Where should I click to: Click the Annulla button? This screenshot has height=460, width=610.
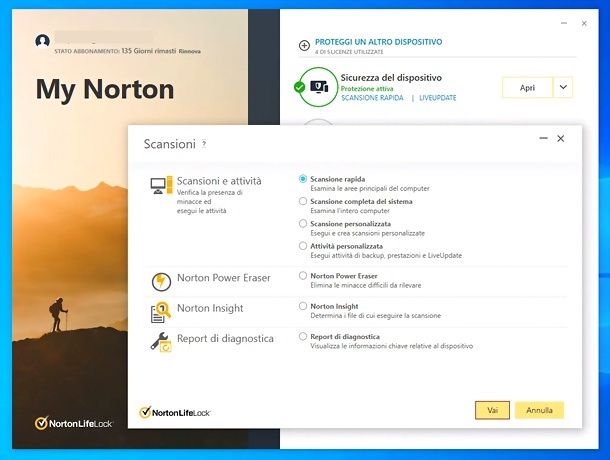[539, 410]
